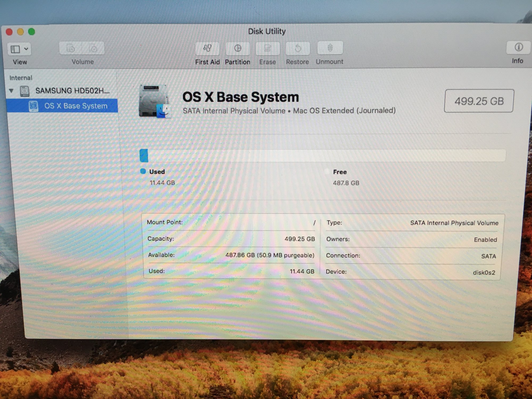Screen dimensions: 532x399
Task: Toggle the sidebar View button
Action: tap(15, 49)
